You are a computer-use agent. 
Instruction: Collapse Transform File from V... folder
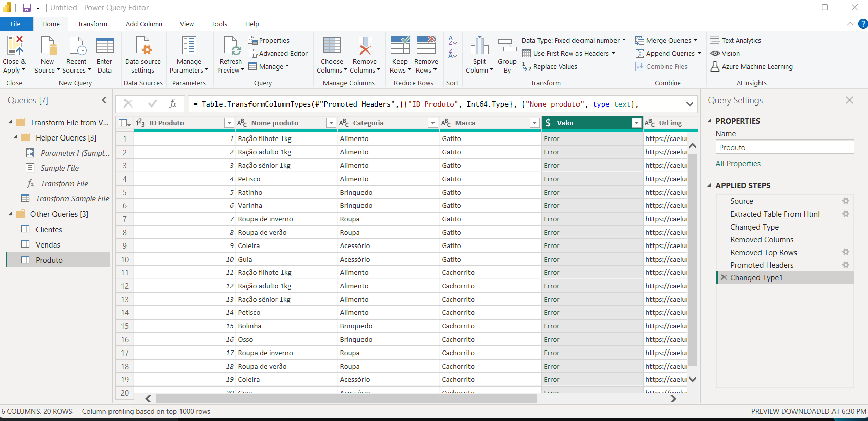(x=10, y=122)
